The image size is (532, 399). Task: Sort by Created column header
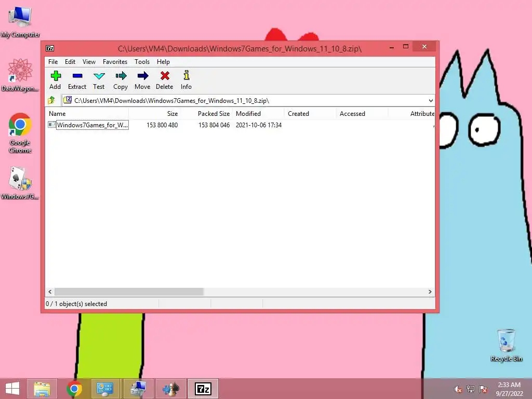click(x=310, y=114)
